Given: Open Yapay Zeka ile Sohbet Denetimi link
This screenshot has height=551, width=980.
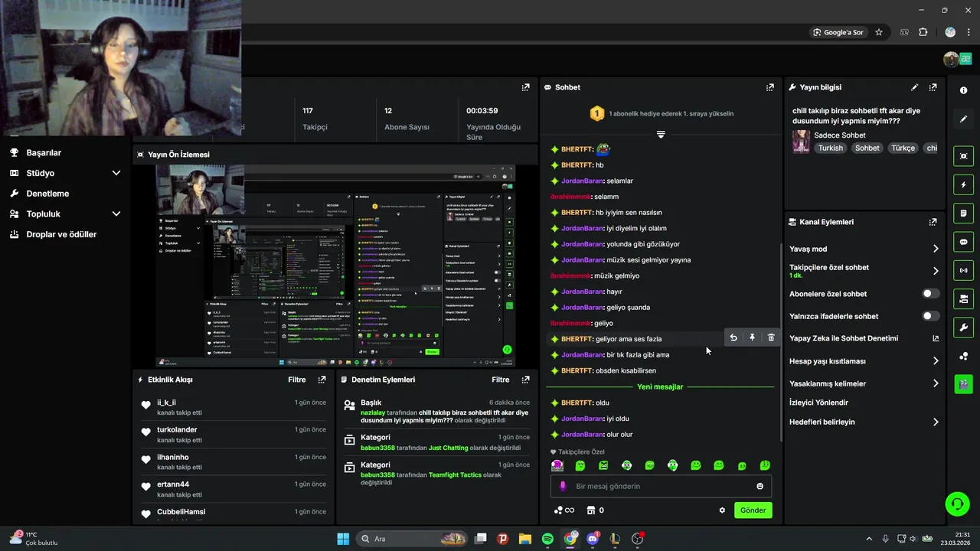Looking at the screenshot, I should click(x=844, y=338).
